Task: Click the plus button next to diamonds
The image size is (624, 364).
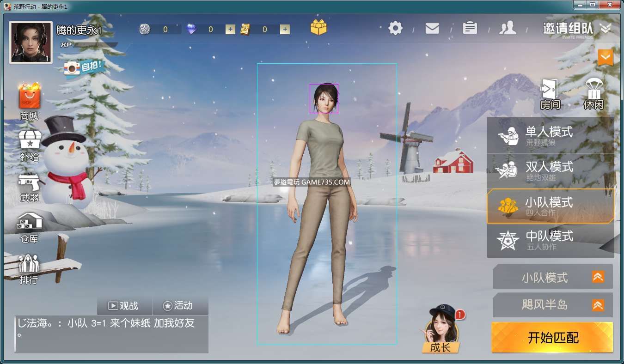Action: [x=230, y=30]
